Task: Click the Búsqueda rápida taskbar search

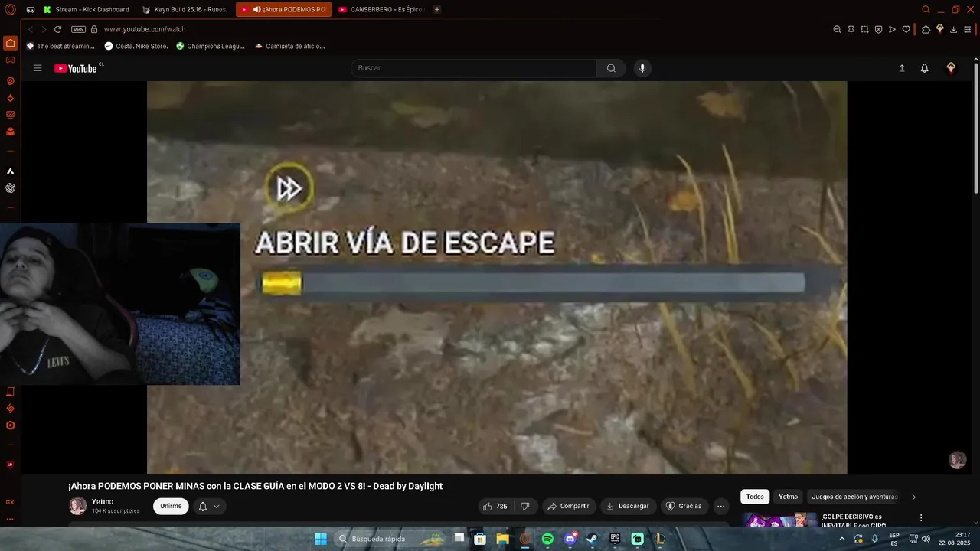Action: point(390,539)
